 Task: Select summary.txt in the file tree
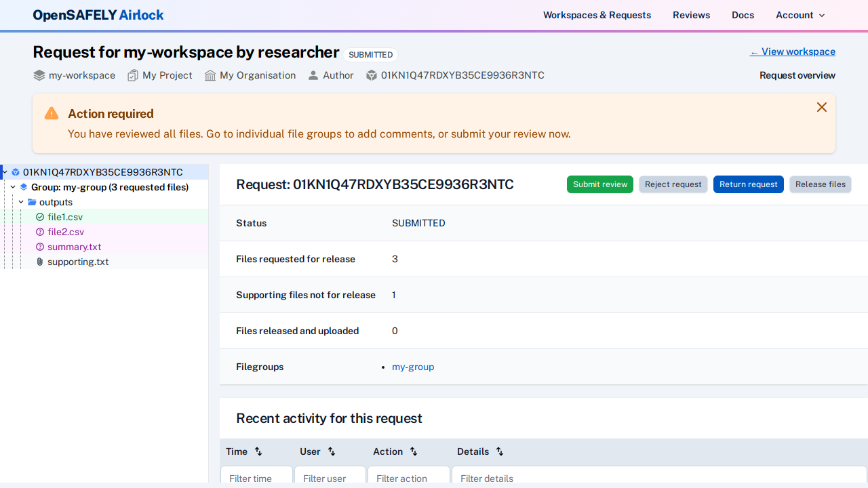[x=74, y=247]
